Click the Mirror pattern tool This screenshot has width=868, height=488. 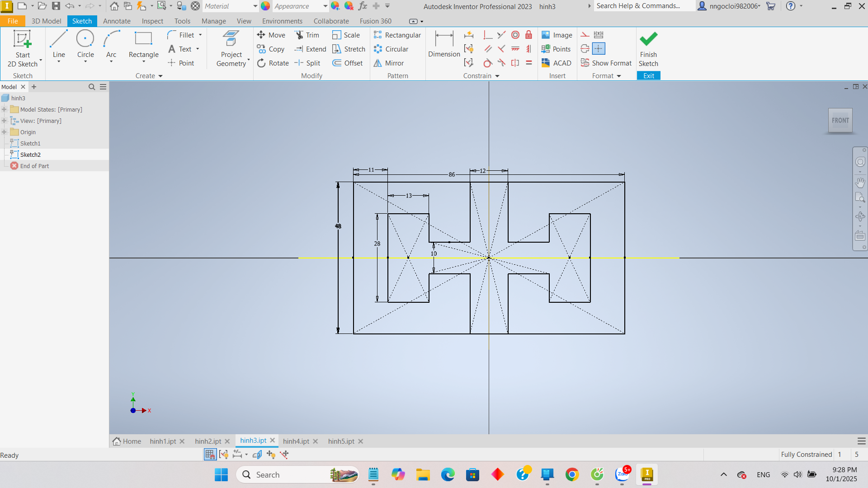point(389,63)
